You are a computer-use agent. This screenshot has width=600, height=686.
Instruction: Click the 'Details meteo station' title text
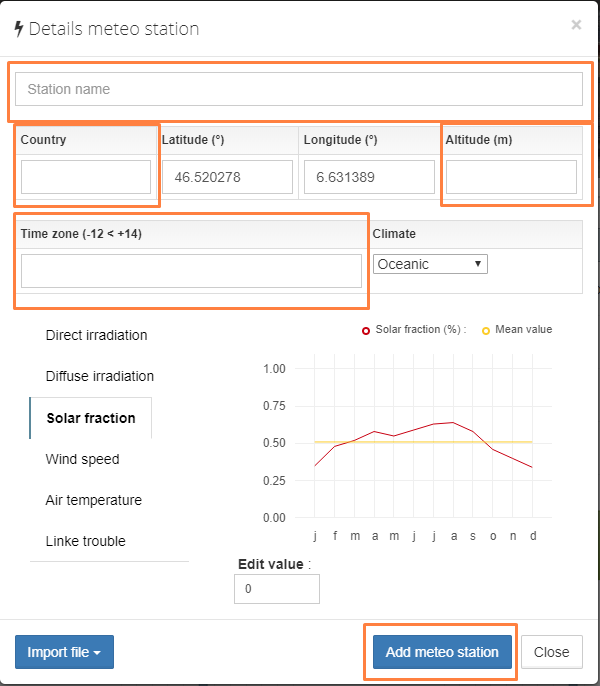(x=114, y=29)
